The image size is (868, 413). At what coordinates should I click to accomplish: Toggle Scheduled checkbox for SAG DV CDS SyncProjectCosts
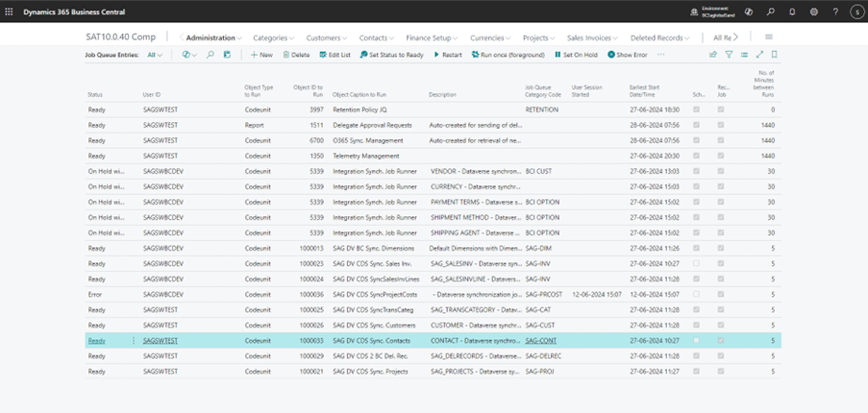click(x=696, y=295)
